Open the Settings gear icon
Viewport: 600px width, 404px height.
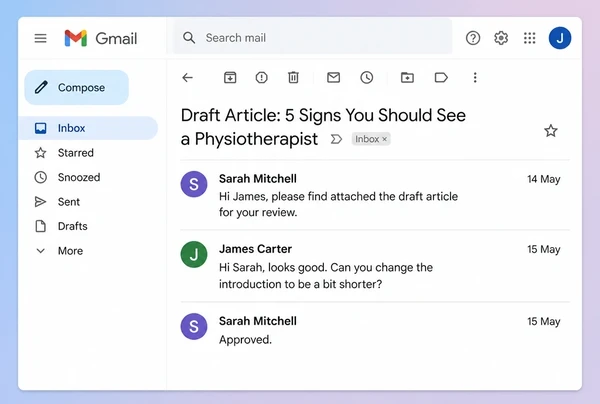(501, 38)
